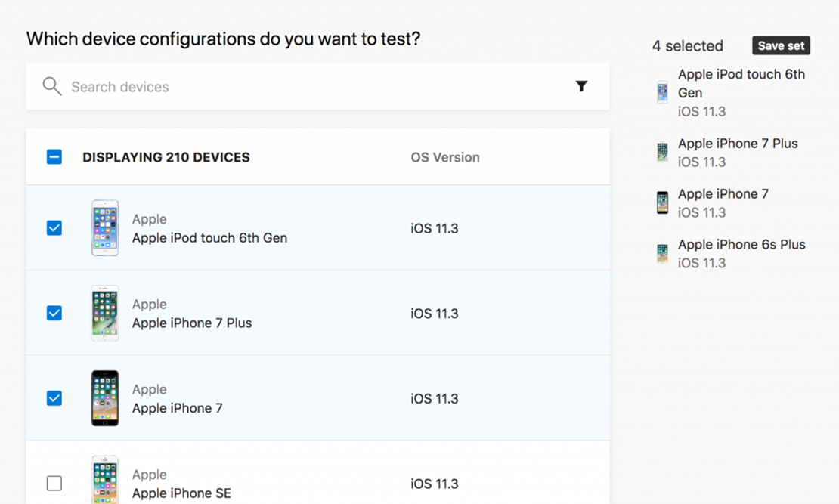The width and height of the screenshot is (839, 504).
Task: Click the OS Version column header
Action: [x=445, y=157]
